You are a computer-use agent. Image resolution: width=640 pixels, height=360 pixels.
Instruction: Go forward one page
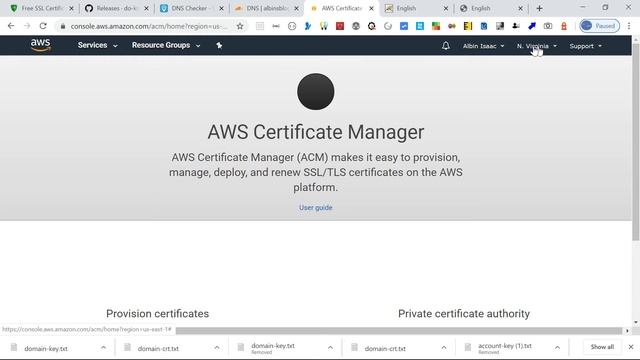pyautogui.click(x=27, y=26)
